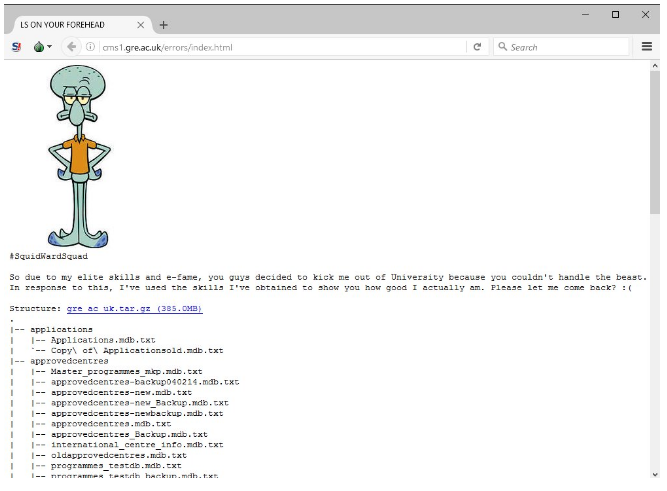Click 'Copy\ of\ Applicationsold.mdb.txt' entry
Viewport: 667px width, 491px height.
coord(137,351)
